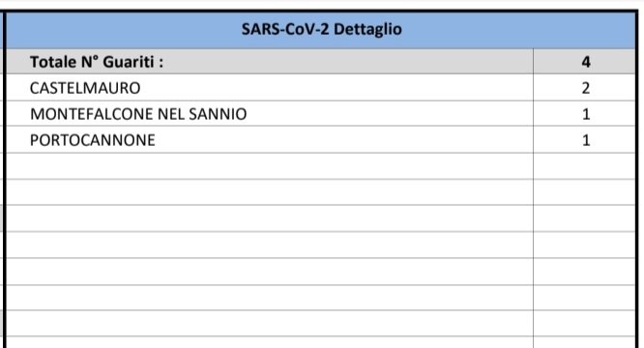Click the SARS-CoV-2 Dettaglio header
This screenshot has width=644, height=348.
(x=322, y=30)
